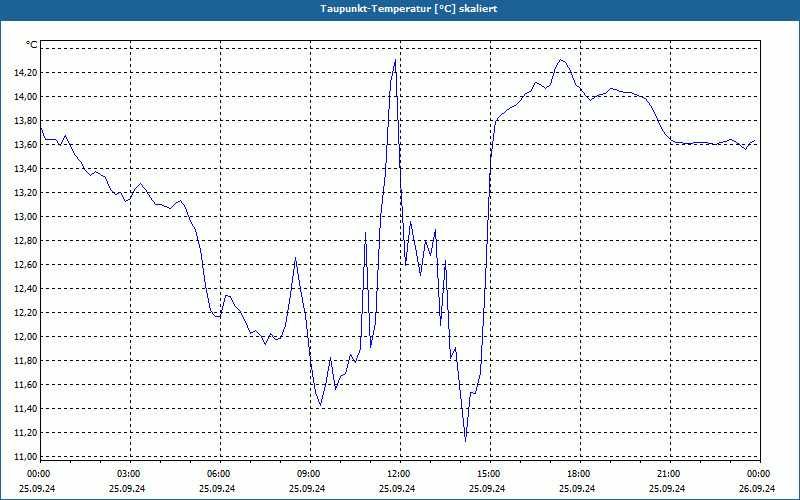800x500 pixels.
Task: Select the 14,00 y-axis label
Action: click(x=25, y=96)
